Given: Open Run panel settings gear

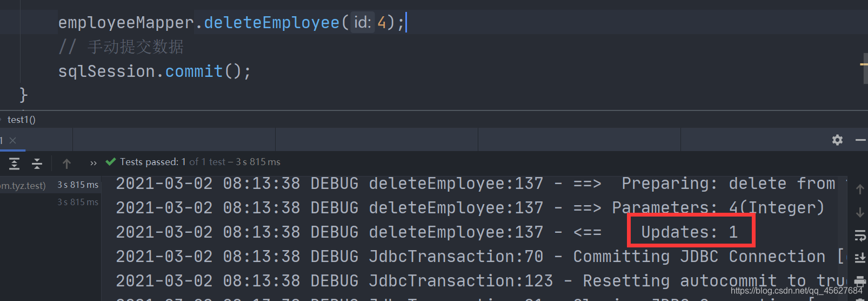Looking at the screenshot, I should pos(837,140).
